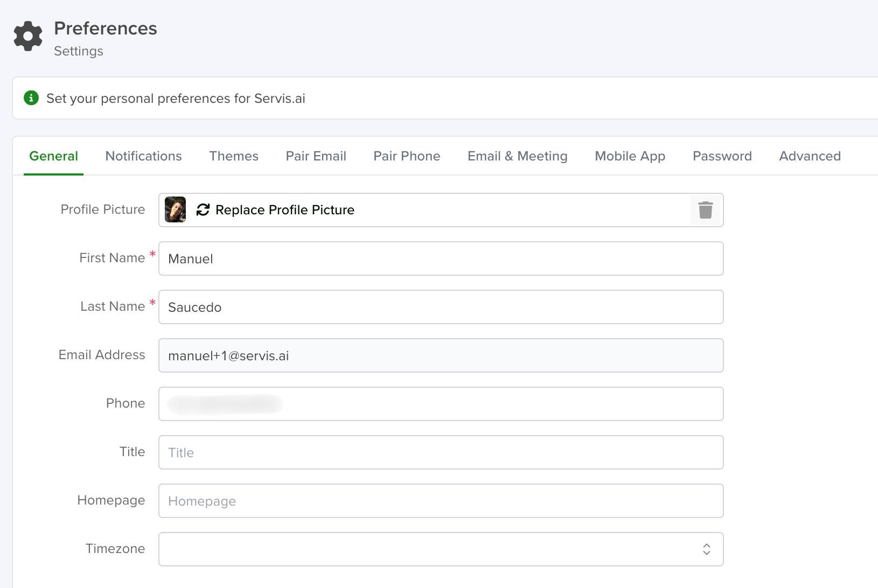Click the Title input field
Image resolution: width=878 pixels, height=588 pixels.
coord(441,452)
